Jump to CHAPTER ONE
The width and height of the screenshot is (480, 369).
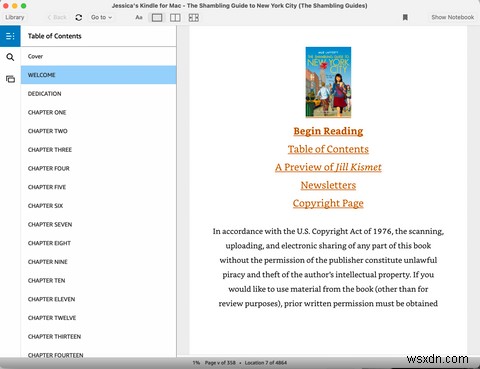click(98, 112)
